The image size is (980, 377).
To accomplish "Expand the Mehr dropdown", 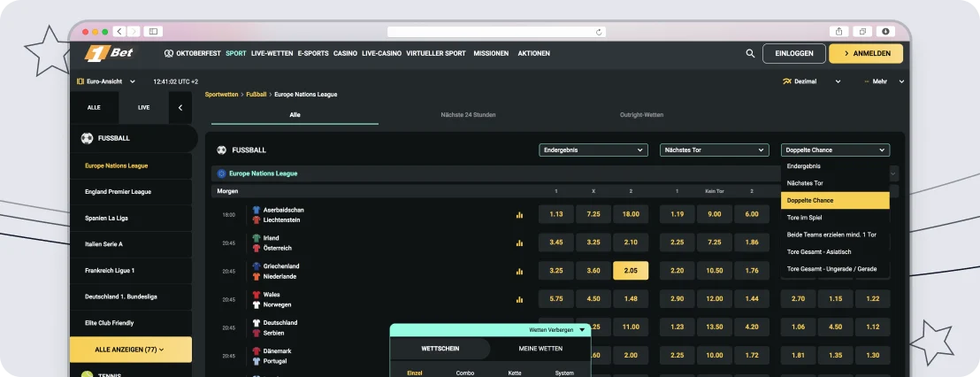I will [x=884, y=81].
